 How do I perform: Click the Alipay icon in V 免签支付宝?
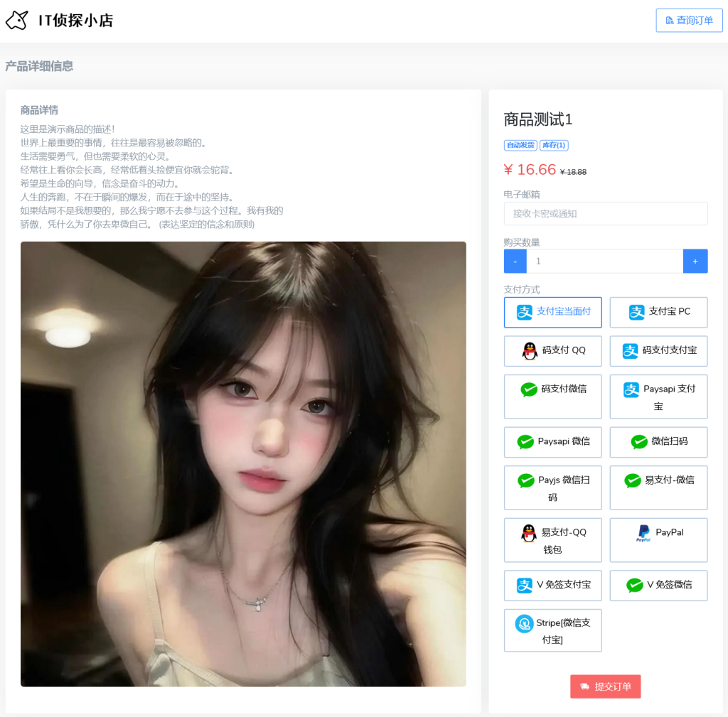point(524,586)
